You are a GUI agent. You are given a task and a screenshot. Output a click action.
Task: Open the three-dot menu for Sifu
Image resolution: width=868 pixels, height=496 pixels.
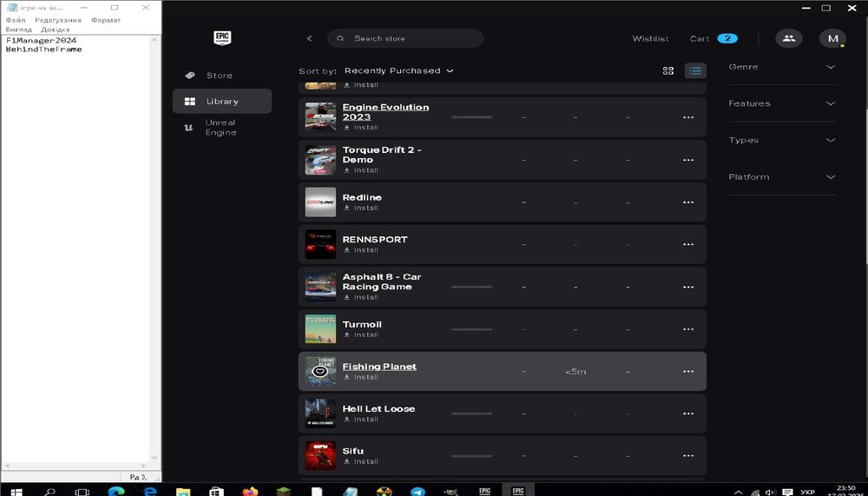pyautogui.click(x=688, y=455)
